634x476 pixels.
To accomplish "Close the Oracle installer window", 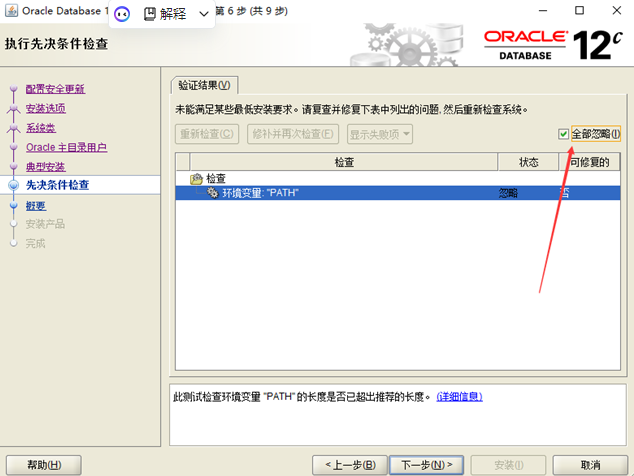I will coord(617,11).
